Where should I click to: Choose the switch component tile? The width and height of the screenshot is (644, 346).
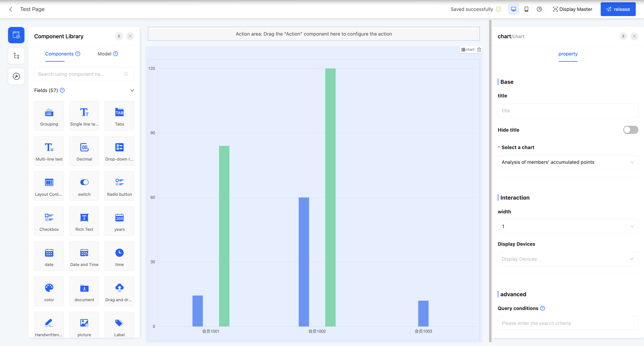(84, 186)
